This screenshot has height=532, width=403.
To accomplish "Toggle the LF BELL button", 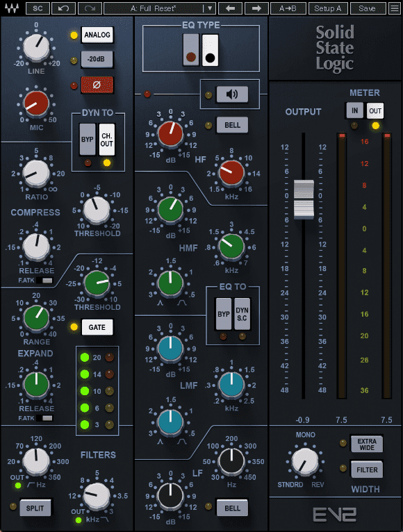I will coord(232,508).
